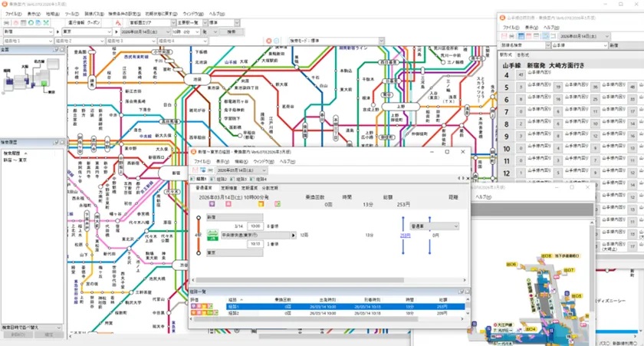Switch to the 省形式 timetable format tab
This screenshot has width=644, height=346.
524,55
